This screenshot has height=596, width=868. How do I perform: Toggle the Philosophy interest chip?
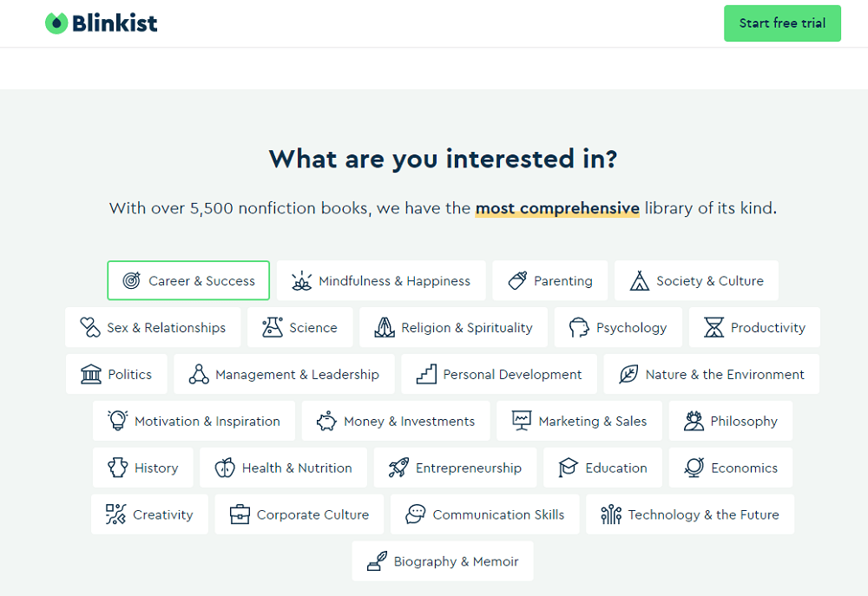[x=730, y=422]
